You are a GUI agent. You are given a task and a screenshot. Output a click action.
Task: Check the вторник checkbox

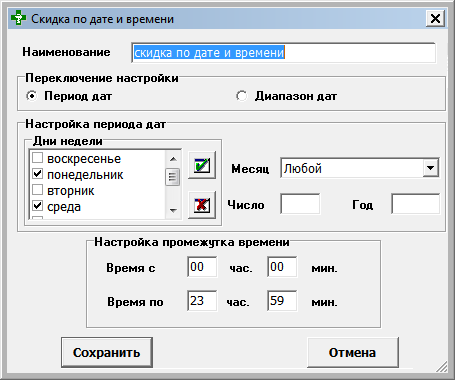37,190
